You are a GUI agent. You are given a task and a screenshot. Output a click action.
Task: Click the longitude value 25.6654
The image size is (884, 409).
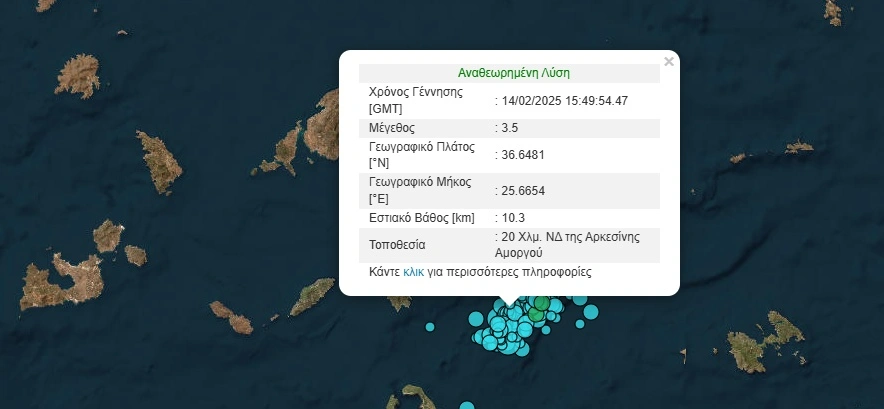coord(522,190)
